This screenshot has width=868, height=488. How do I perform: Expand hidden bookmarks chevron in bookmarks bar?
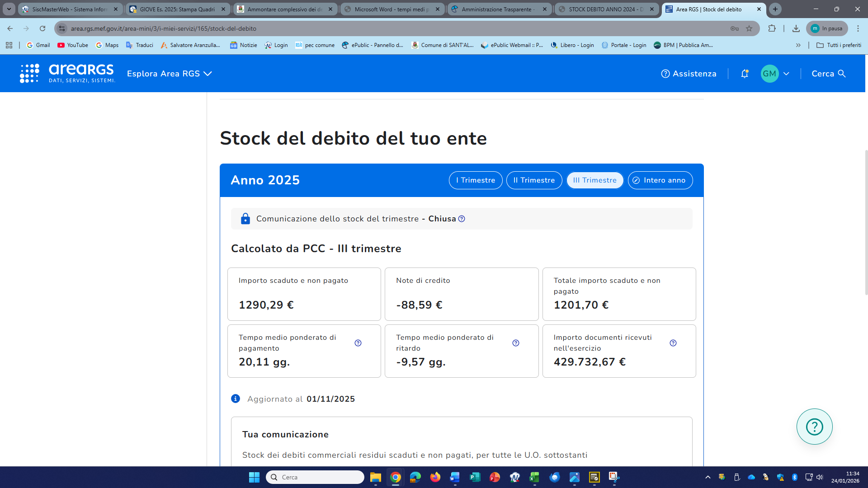pyautogui.click(x=798, y=45)
